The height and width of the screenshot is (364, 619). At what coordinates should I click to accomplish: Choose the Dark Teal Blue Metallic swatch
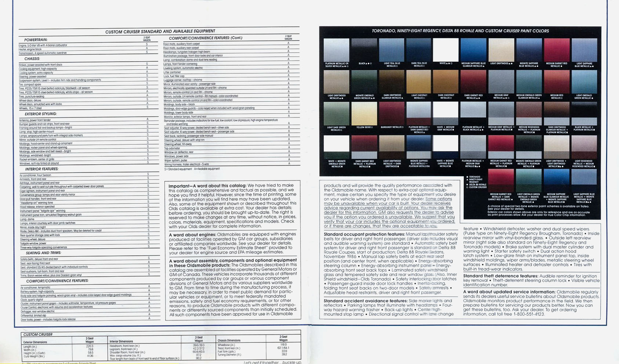tap(419, 50)
